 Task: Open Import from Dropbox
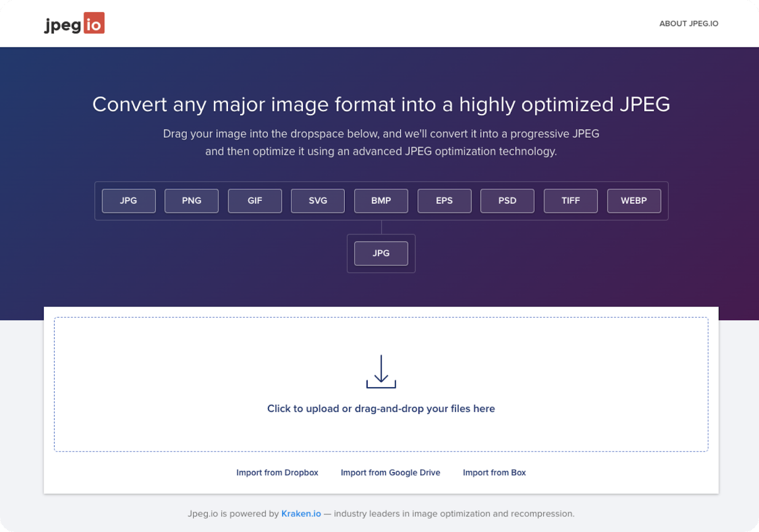[277, 473]
